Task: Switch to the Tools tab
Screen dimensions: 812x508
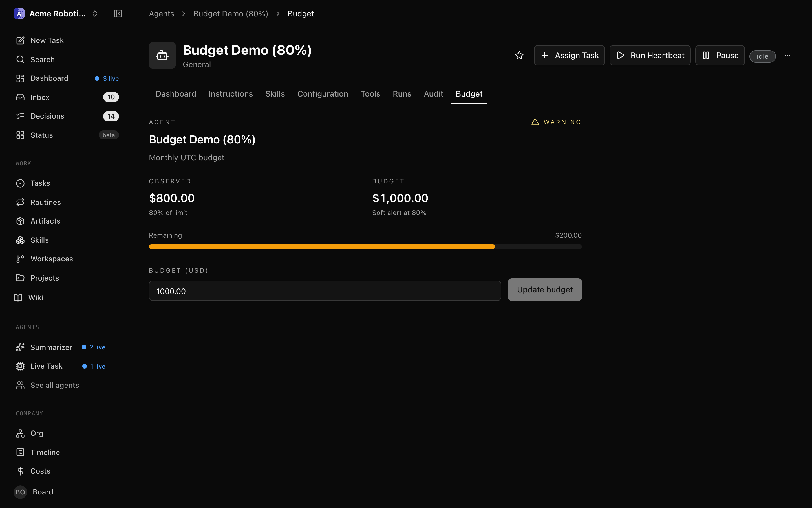Action: pyautogui.click(x=370, y=94)
